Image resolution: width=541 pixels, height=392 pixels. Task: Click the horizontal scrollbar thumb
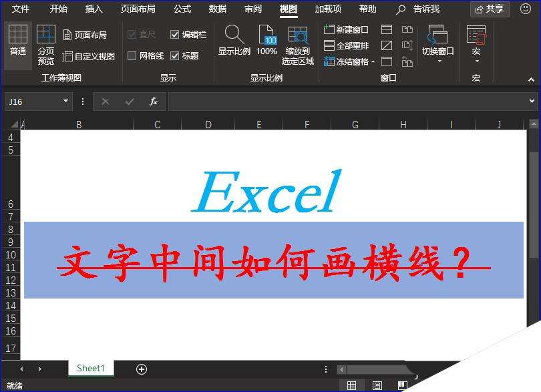pos(379,369)
